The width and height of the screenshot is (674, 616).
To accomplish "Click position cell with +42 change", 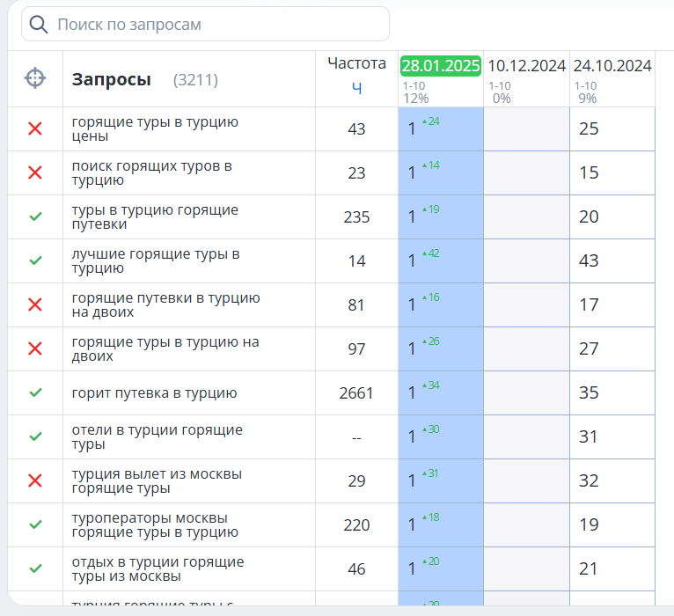I will (x=441, y=261).
